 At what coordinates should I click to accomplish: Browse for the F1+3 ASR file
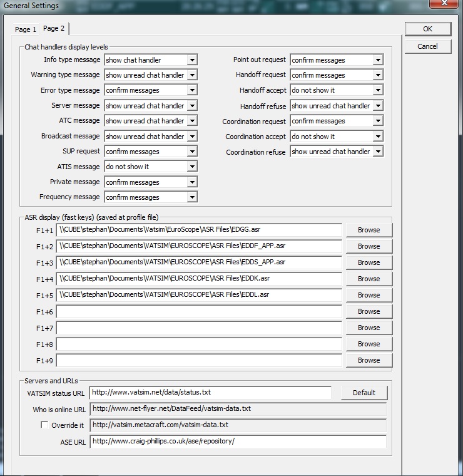tap(369, 262)
